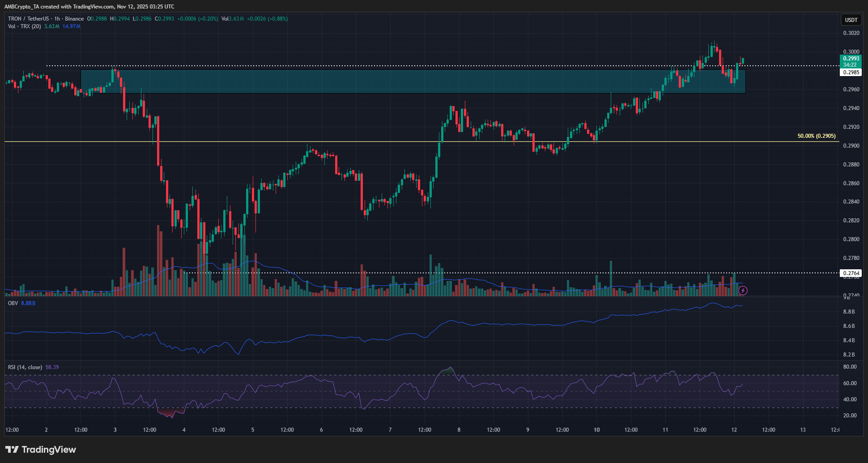Click the 0.2764 dotted support price label
Viewport: 868px width, 463px height.
tap(851, 273)
